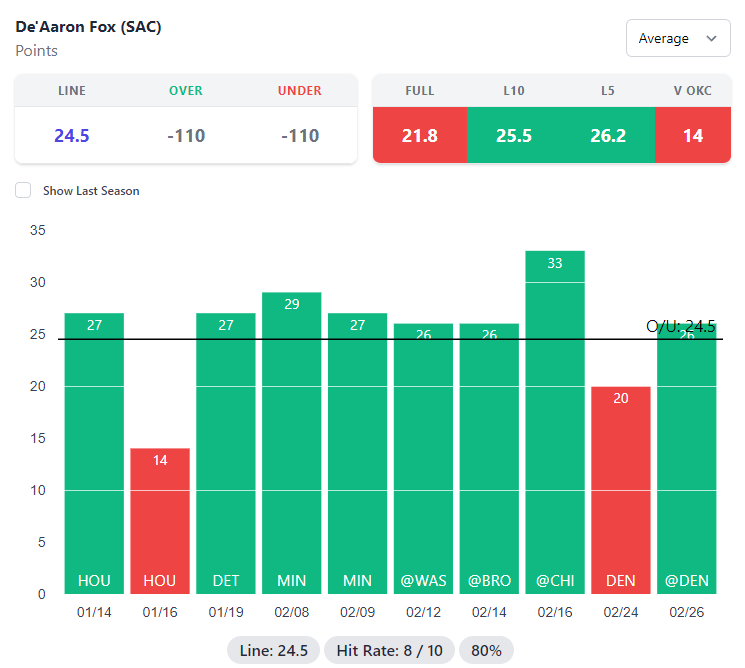Click the L10 header label
The width and height of the screenshot is (745, 668).
click(x=514, y=91)
